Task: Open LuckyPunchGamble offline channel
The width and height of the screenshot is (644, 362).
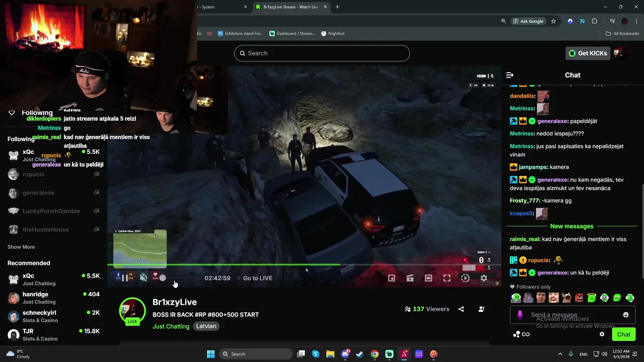Action: point(53,211)
